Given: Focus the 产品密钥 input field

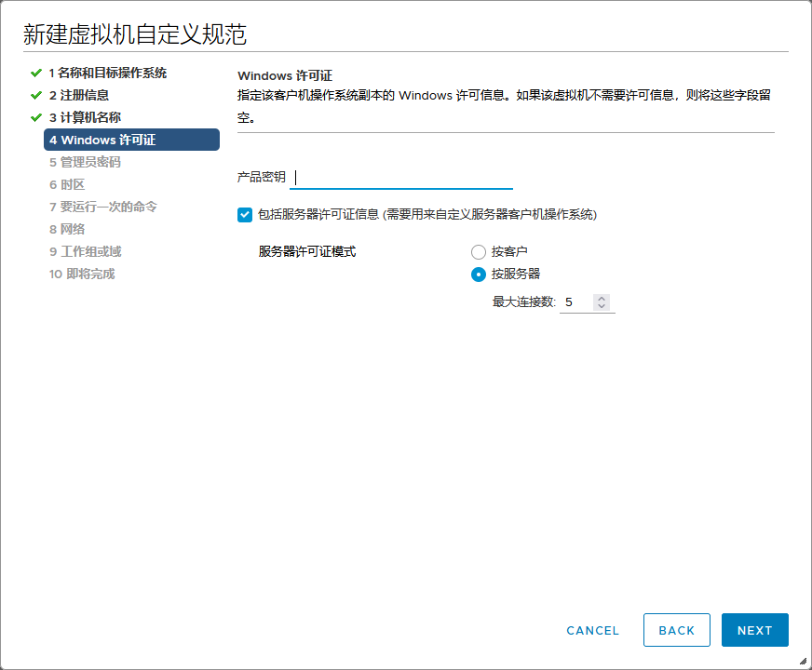Looking at the screenshot, I should click(x=402, y=178).
